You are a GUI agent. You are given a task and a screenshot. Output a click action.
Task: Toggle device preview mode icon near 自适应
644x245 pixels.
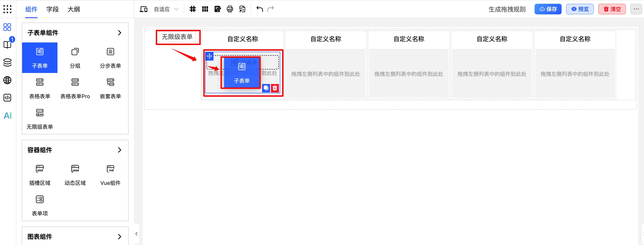click(143, 9)
